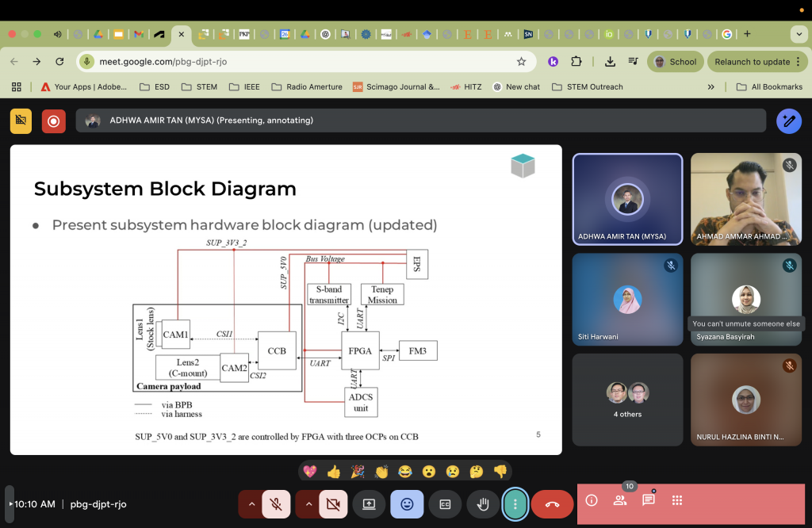The image size is (812, 528).
Task: Open the tab search dropdown arrow
Action: pos(798,34)
